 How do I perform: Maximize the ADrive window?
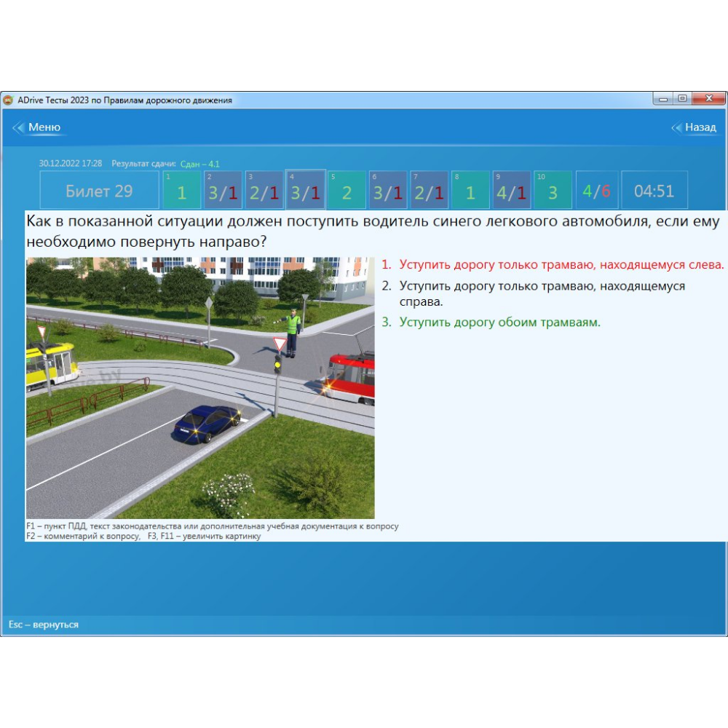pos(682,99)
